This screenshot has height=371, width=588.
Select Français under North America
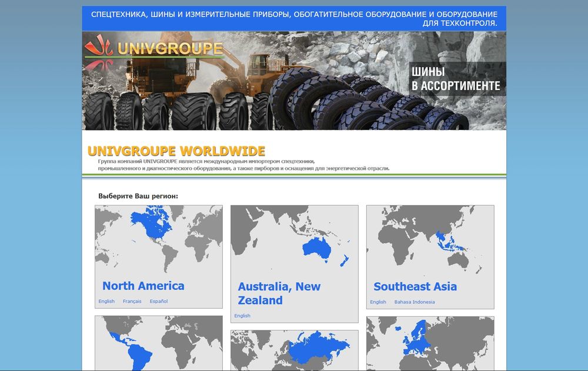[x=132, y=301]
